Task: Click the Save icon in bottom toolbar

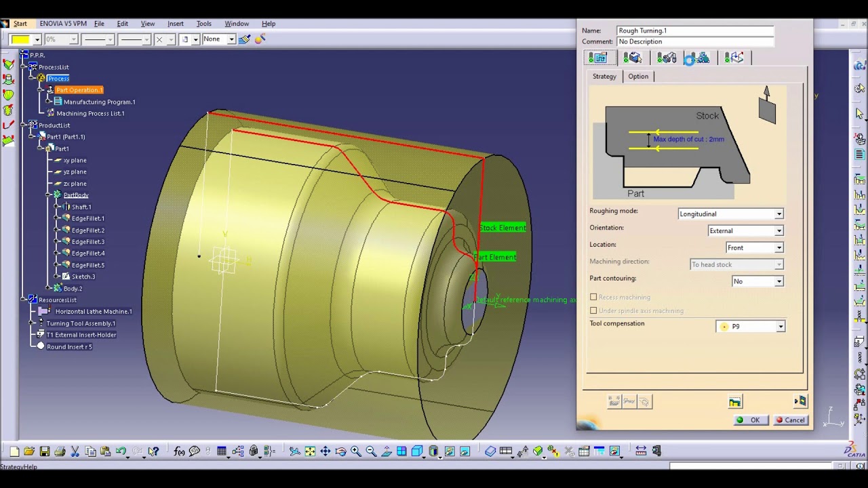Action: (44, 451)
